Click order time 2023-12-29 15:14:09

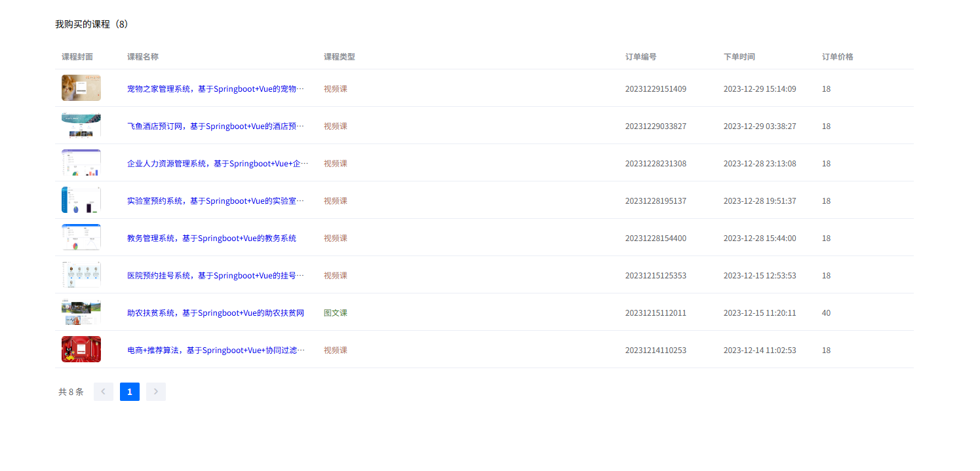point(760,88)
